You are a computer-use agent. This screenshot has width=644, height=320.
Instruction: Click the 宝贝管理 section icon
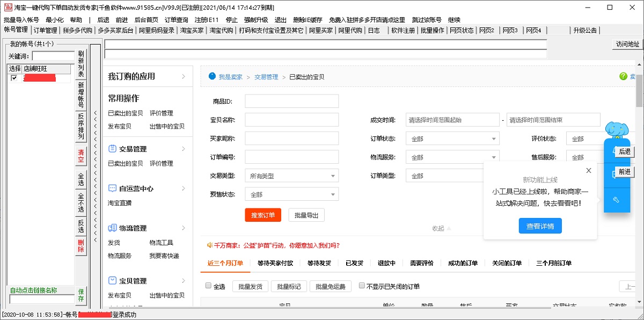pyautogui.click(x=112, y=281)
